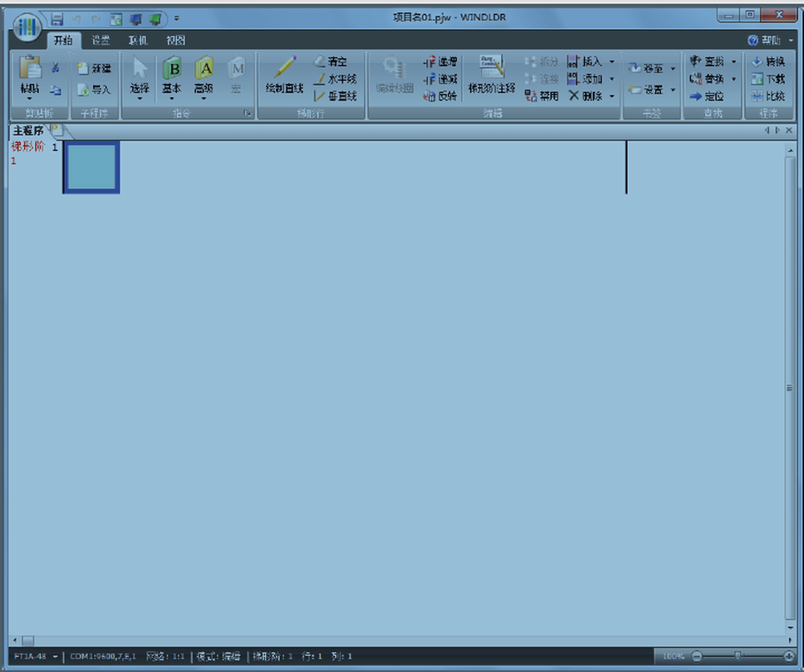Image resolution: width=804 pixels, height=672 pixels.
Task: Open the 指令 group dialog launcher
Action: (x=247, y=113)
